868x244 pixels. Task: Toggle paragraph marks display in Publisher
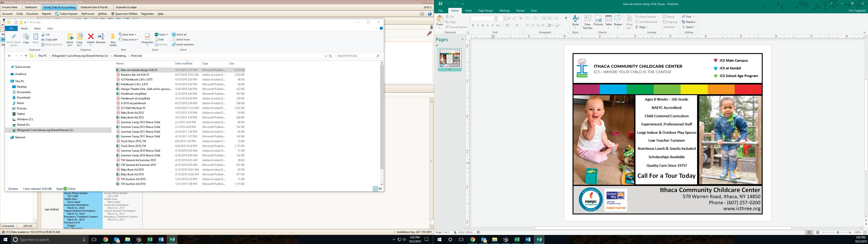(x=566, y=18)
